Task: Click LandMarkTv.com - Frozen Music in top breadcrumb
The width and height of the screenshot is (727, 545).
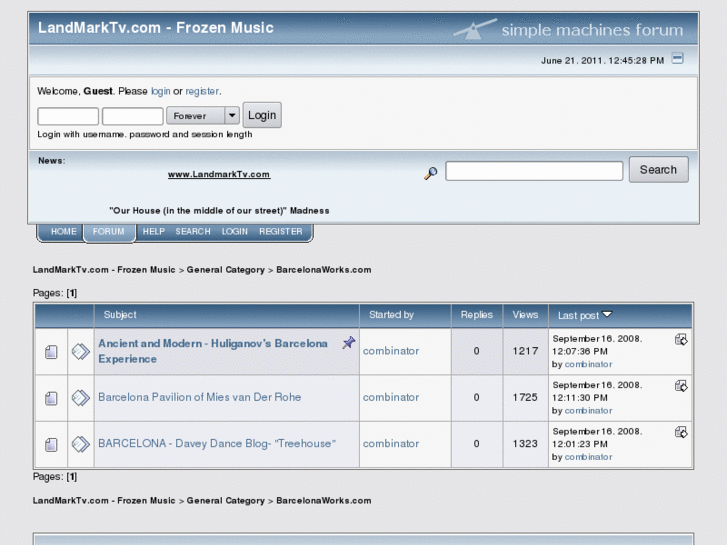Action: 104,270
